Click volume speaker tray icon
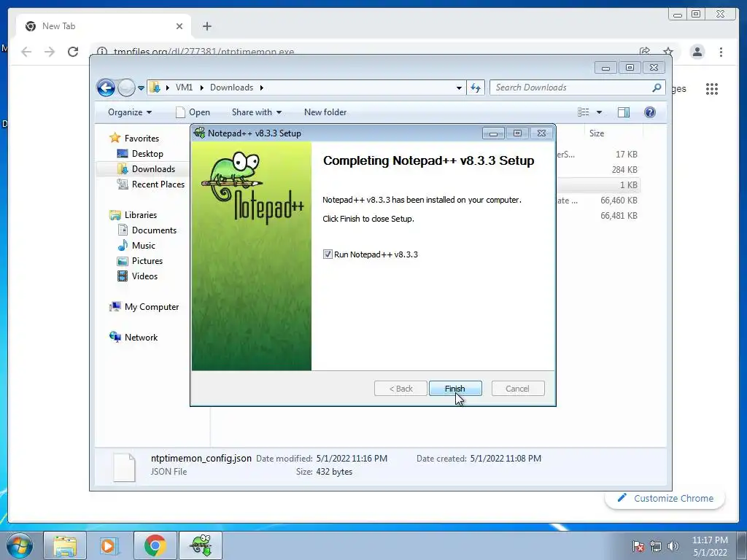Viewport: 747px width, 560px height. (673, 546)
